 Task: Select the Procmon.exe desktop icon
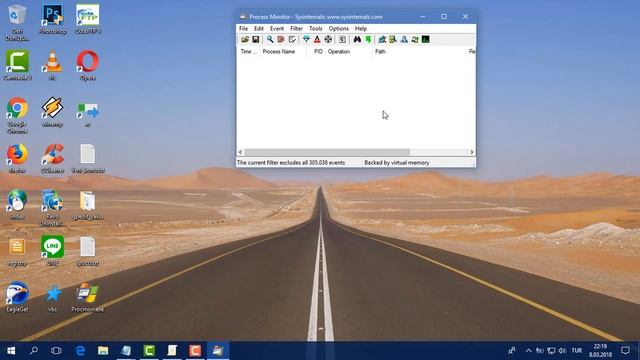pos(87,297)
